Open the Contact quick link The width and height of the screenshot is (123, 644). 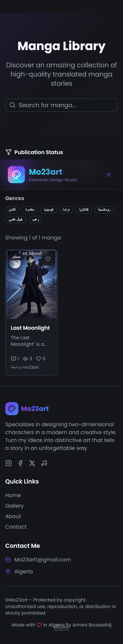(16, 527)
